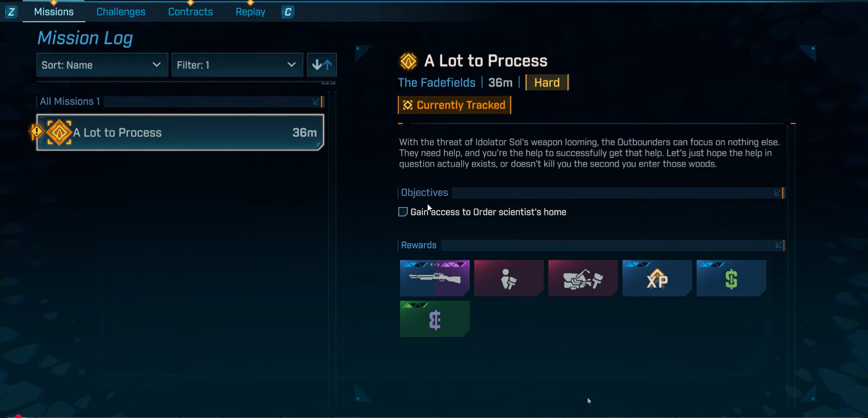Click the vehicle cosmetic reward icon
Screen dimensions: 868x418
tap(583, 278)
